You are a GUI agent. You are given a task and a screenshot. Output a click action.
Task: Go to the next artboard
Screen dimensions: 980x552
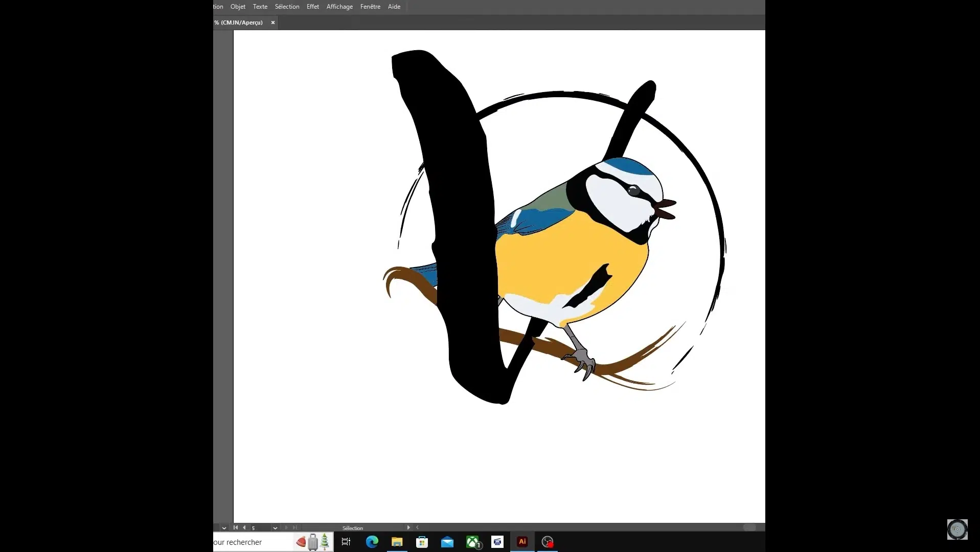(x=286, y=527)
